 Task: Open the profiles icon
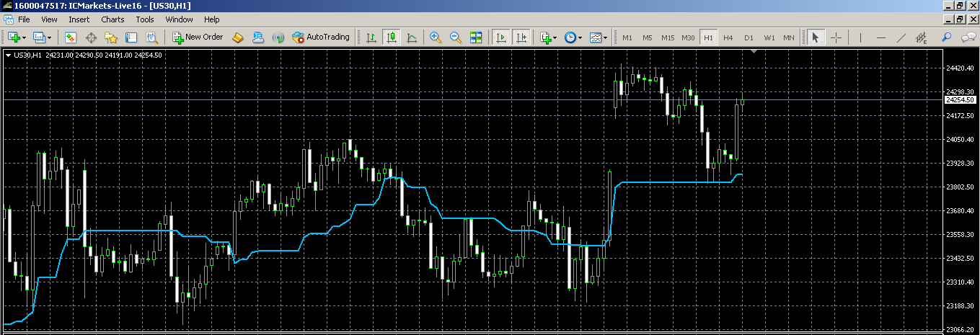39,37
